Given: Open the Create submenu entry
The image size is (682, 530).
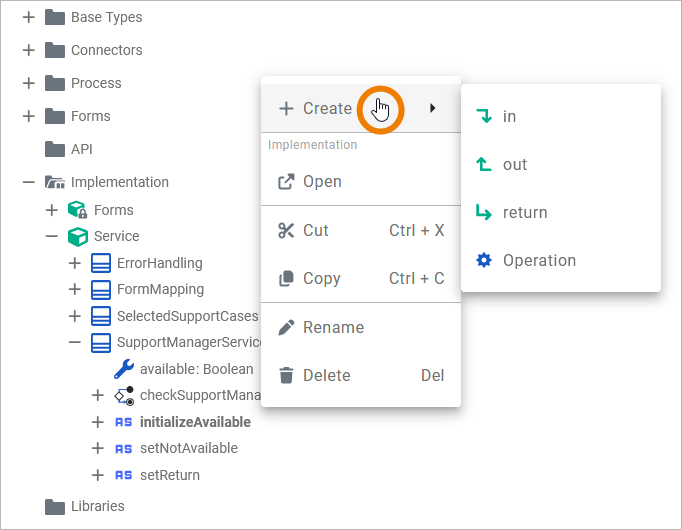Looking at the screenshot, I should (x=328, y=108).
